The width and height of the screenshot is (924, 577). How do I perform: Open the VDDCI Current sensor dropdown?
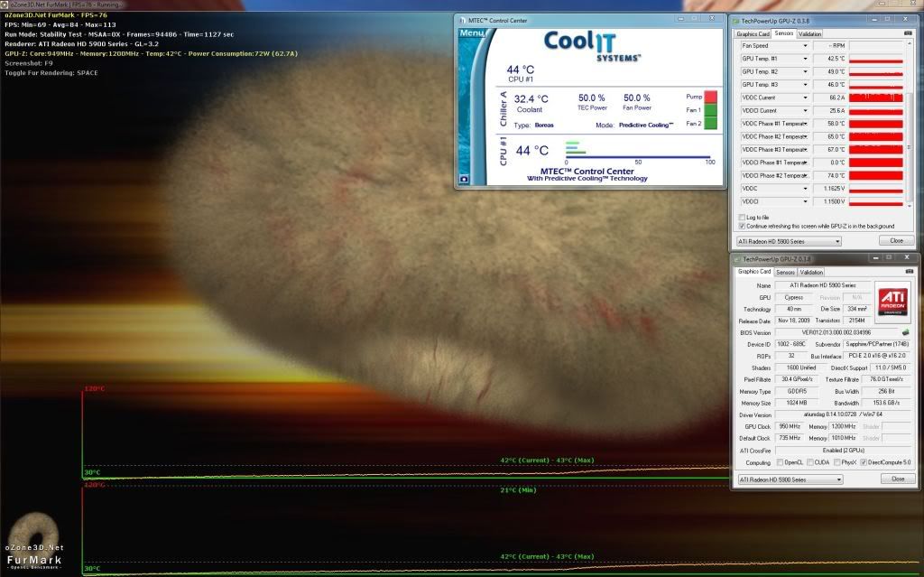(805, 110)
